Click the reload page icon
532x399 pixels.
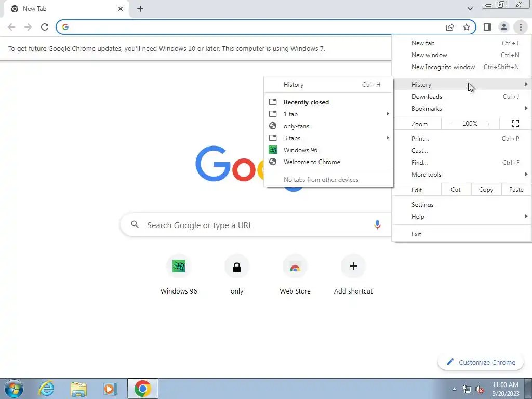[x=45, y=27]
